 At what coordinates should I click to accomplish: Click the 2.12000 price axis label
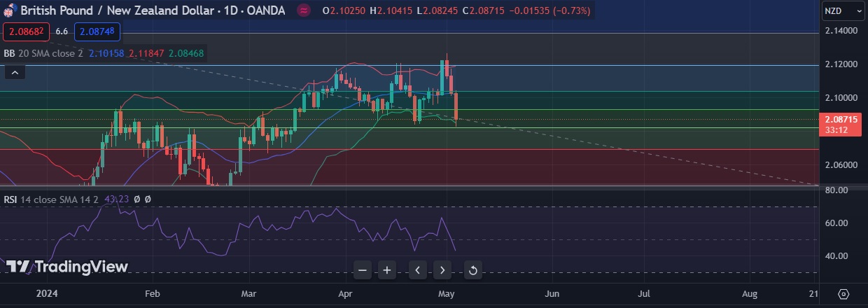(x=841, y=64)
